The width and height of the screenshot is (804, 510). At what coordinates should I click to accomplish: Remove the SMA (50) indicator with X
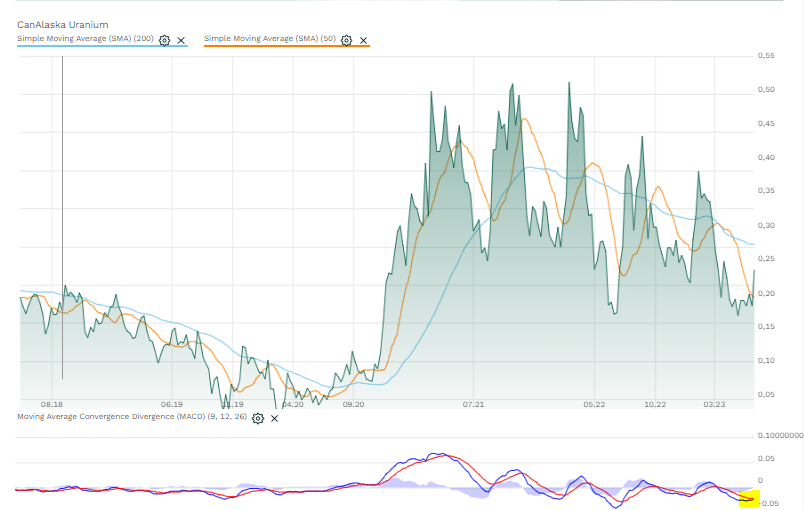tap(363, 40)
